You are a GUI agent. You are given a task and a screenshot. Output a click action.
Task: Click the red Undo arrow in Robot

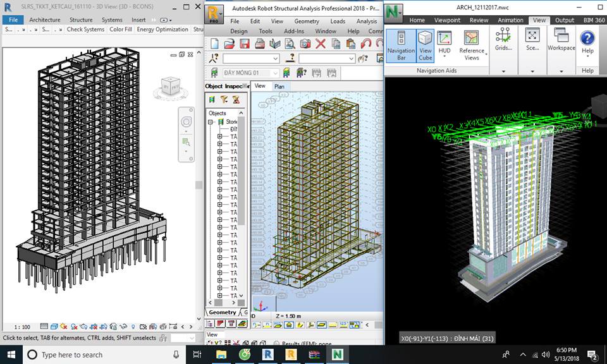pyautogui.click(x=366, y=44)
